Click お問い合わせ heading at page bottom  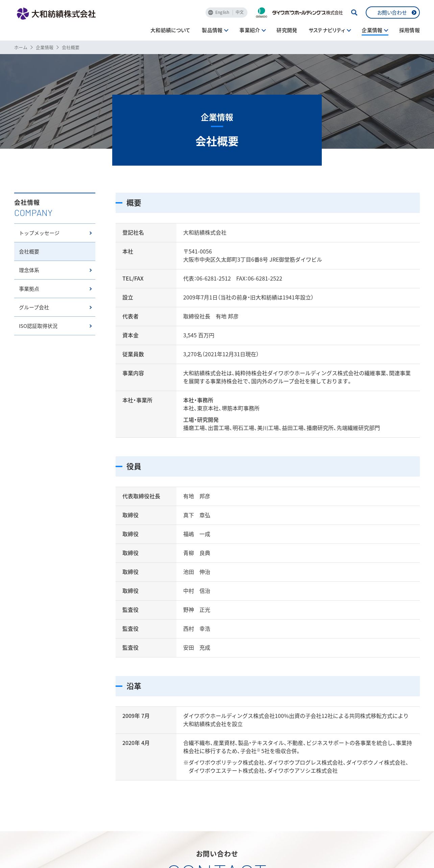217,854
